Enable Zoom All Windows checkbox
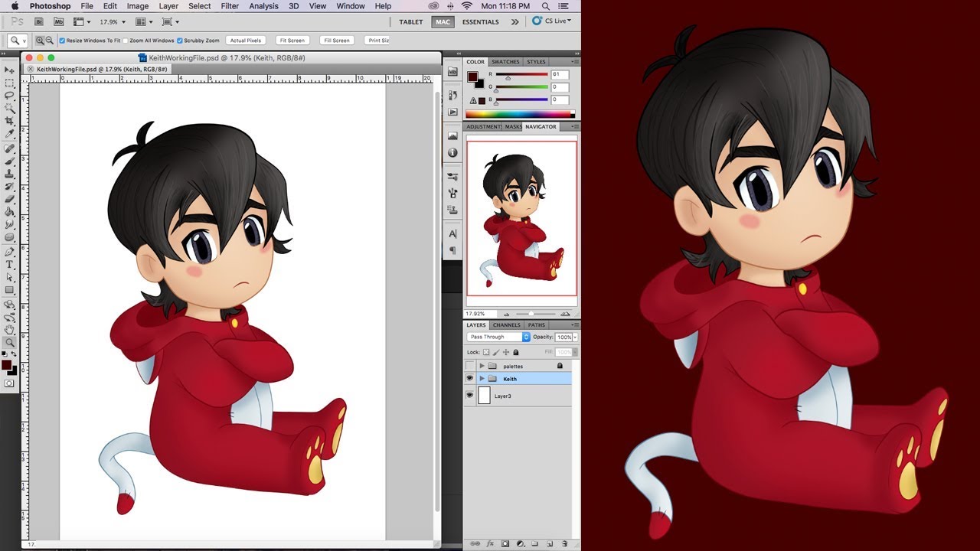Screen dimensions: 980x551 pyautogui.click(x=125, y=41)
